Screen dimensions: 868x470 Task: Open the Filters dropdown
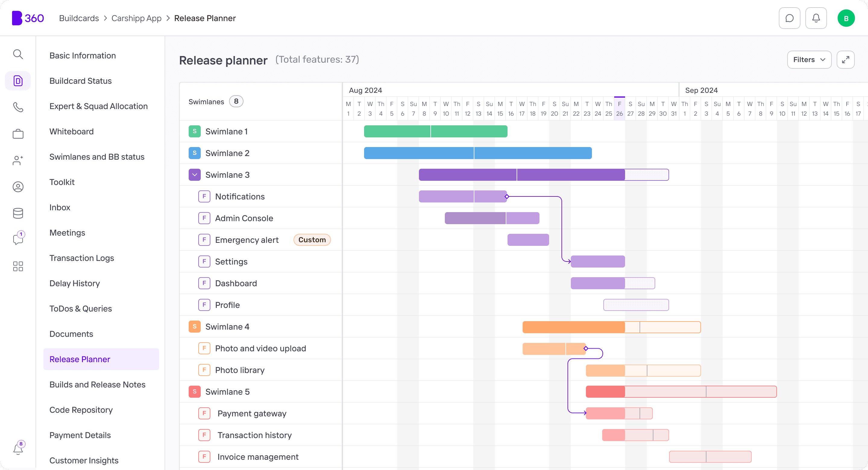point(809,60)
